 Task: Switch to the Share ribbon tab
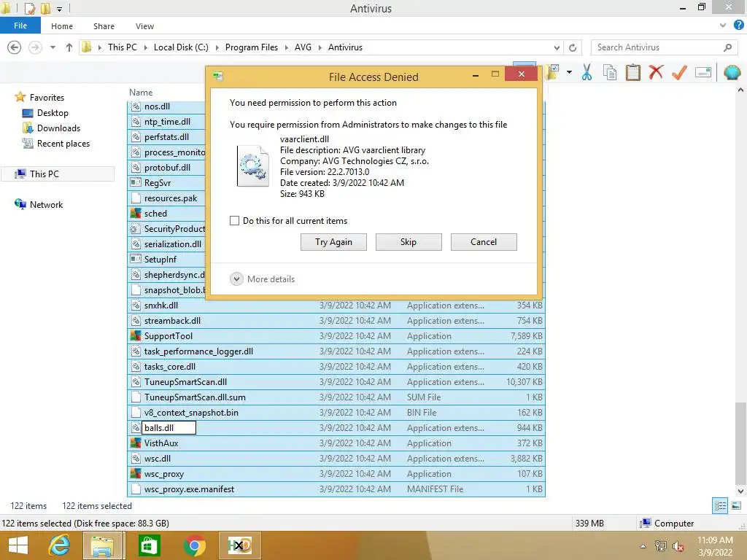coord(104,26)
